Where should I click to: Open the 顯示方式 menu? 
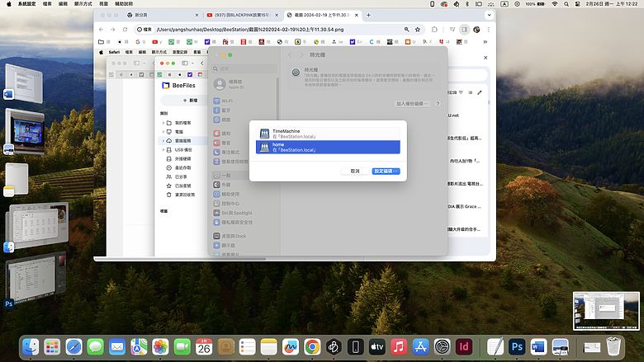click(83, 3)
